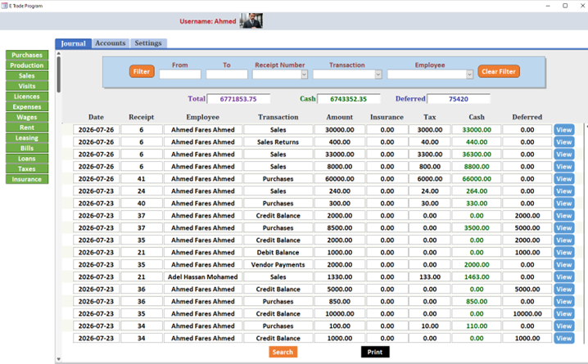Screen dimensions: 588x364
Task: Expand the Transaction dropdown
Action: pyautogui.click(x=378, y=74)
